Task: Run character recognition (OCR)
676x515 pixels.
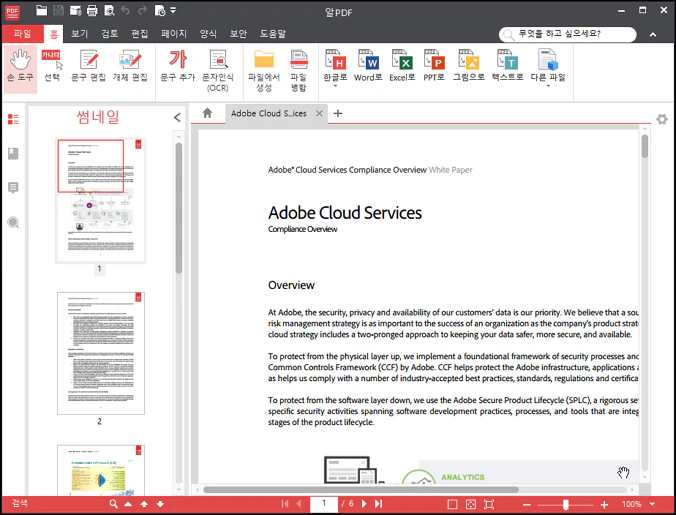Action: 218,70
